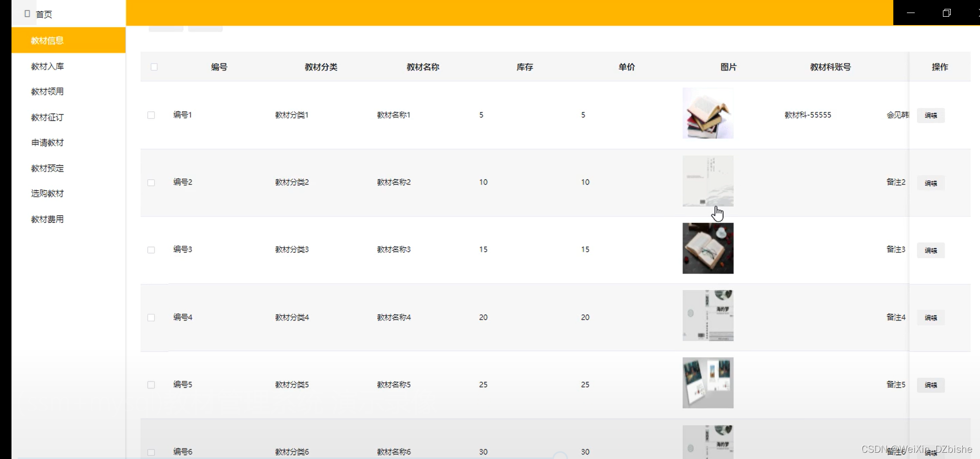
Task: Select the 备注5 remark cell
Action: coord(896,385)
